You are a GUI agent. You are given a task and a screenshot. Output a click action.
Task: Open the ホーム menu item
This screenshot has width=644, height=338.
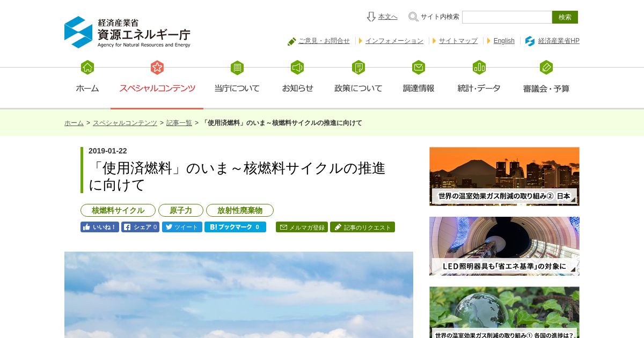click(x=87, y=89)
